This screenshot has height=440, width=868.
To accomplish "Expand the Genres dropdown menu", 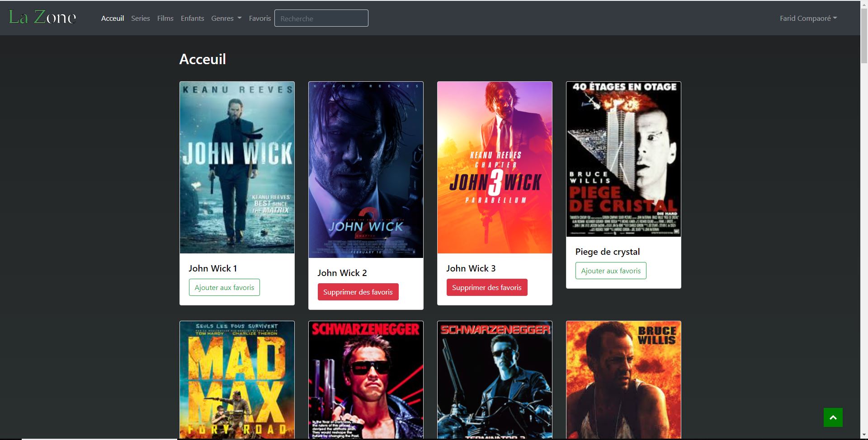I will point(226,19).
